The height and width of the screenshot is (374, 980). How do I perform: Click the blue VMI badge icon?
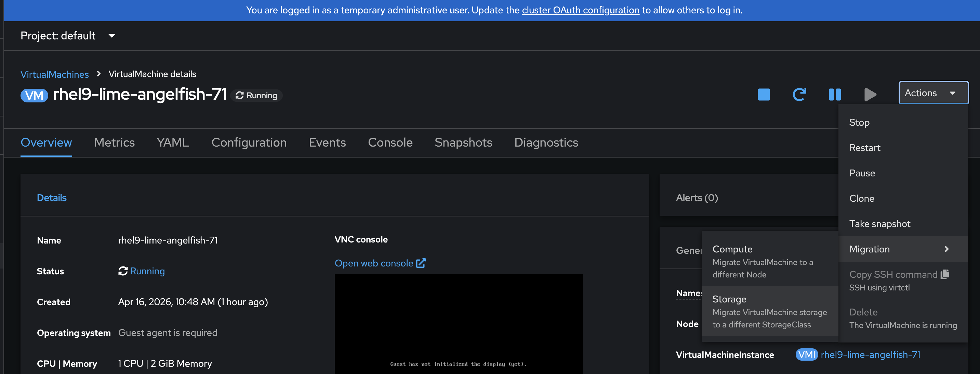click(806, 354)
